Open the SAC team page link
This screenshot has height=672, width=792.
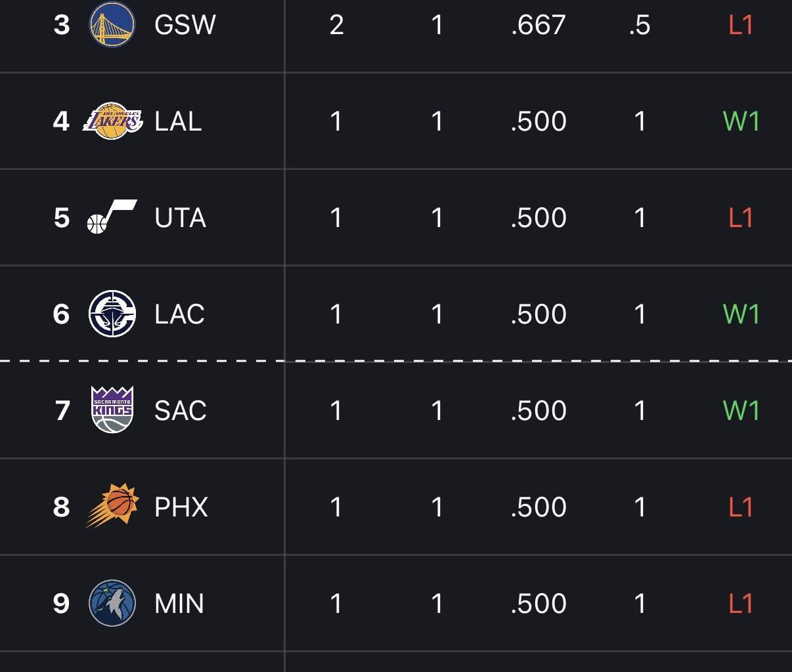(181, 410)
